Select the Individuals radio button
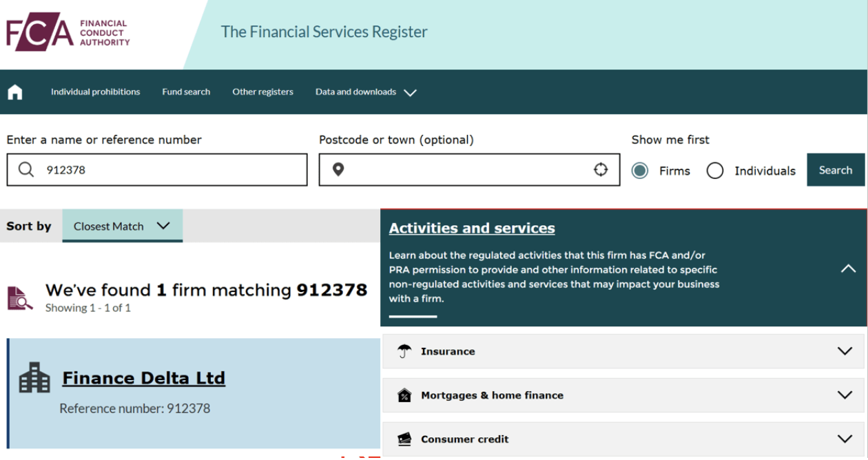 tap(715, 171)
